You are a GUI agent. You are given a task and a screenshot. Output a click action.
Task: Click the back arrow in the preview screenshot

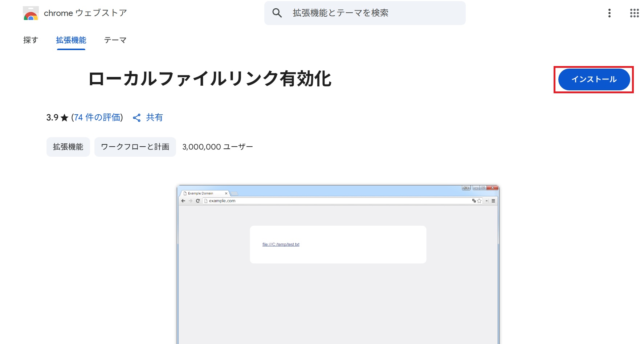pos(183,201)
